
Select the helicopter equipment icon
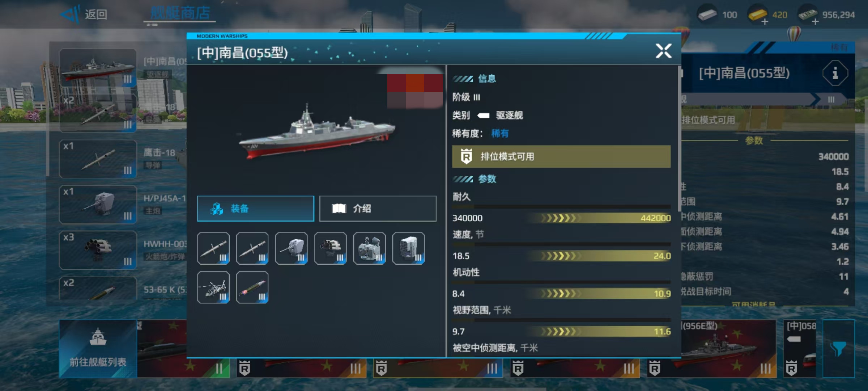213,287
